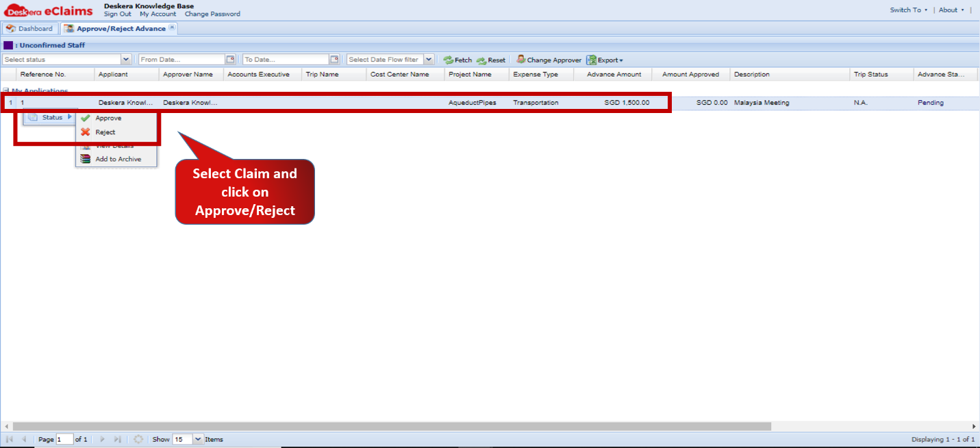The height and width of the screenshot is (448, 980).
Task: Approve the selected advance claim
Action: point(108,117)
